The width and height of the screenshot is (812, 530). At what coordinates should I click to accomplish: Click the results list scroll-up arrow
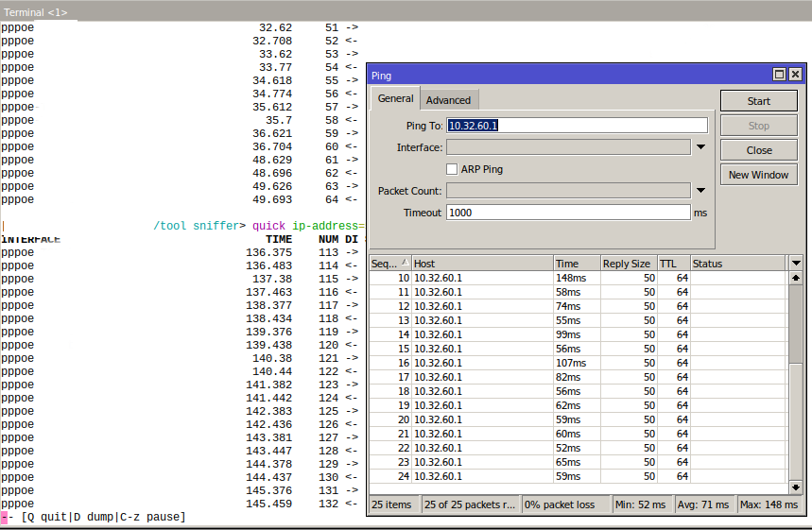pyautogui.click(x=795, y=279)
